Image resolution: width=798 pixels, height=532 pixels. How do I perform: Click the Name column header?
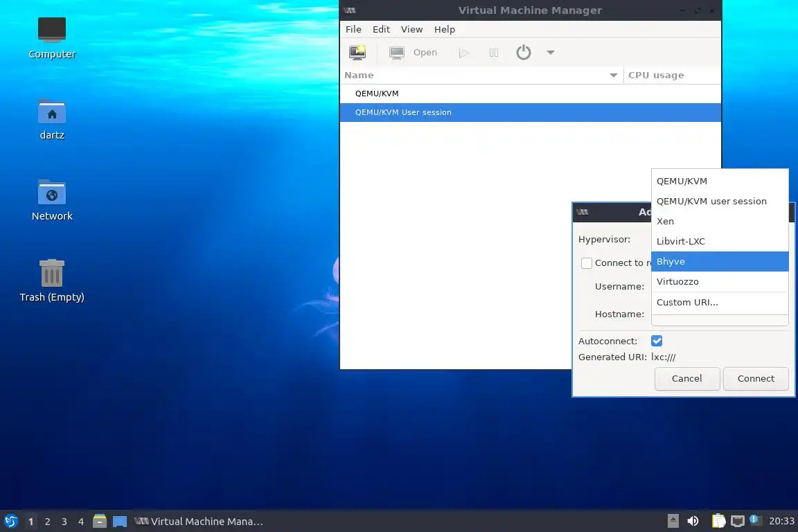pyautogui.click(x=481, y=76)
